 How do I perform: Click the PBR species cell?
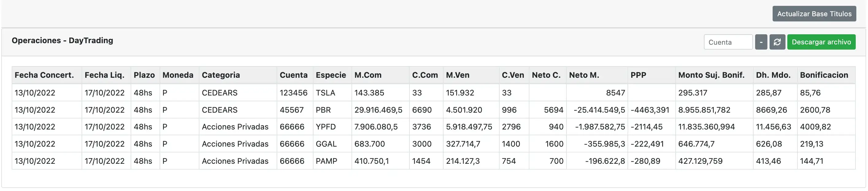323,110
